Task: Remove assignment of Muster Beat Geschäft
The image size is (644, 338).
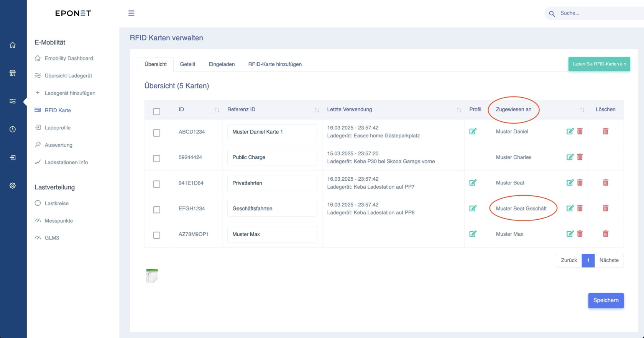Action: point(580,208)
